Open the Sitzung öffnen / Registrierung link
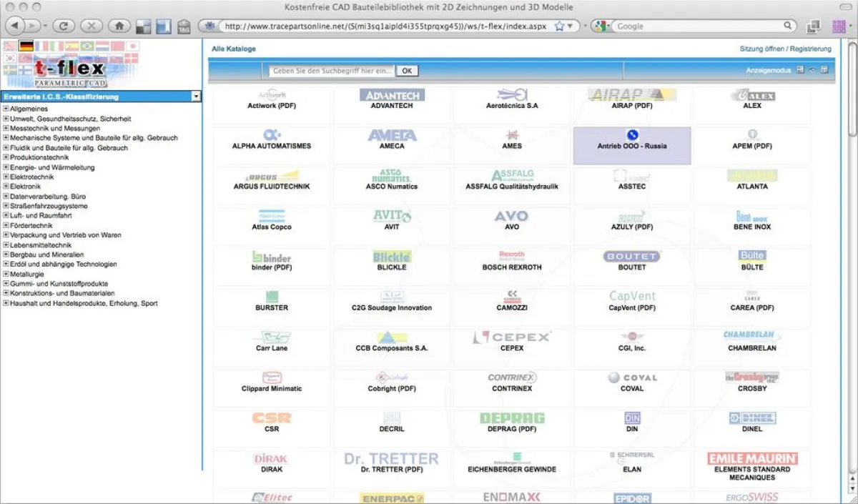Image resolution: width=858 pixels, height=504 pixels. pos(785,49)
